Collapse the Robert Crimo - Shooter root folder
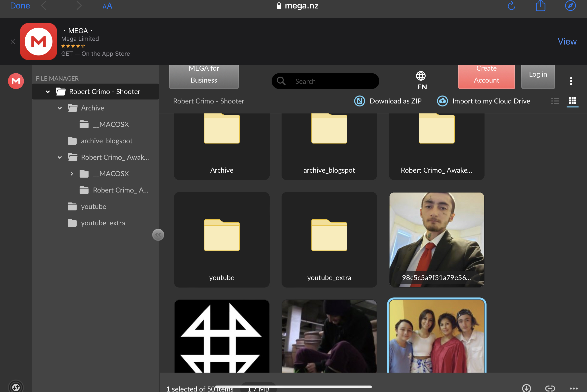587x392 pixels. 48,92
